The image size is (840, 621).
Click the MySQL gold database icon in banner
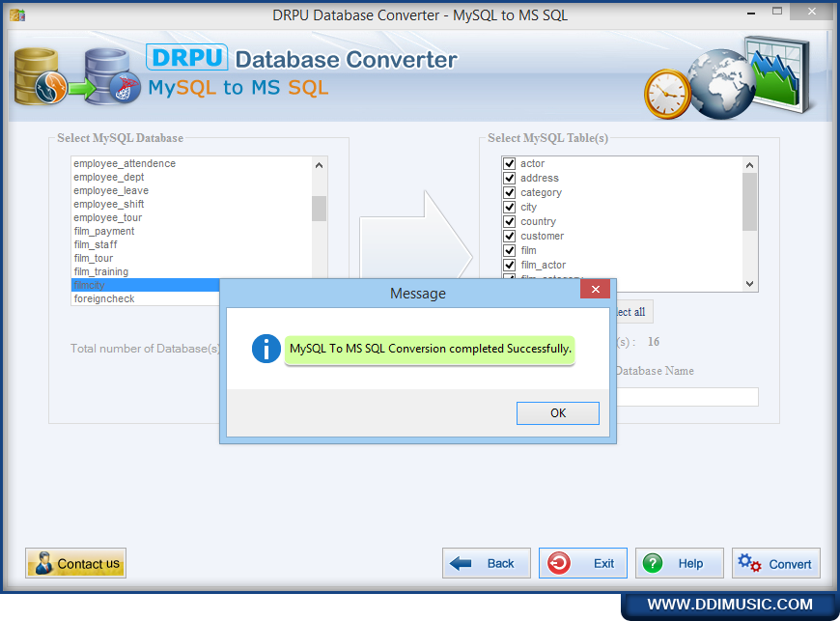point(41,76)
